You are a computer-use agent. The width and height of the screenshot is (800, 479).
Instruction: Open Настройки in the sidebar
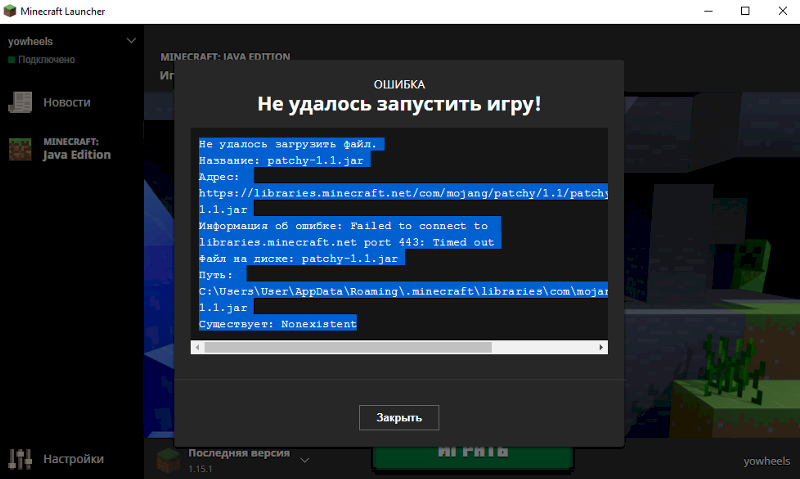click(72, 459)
